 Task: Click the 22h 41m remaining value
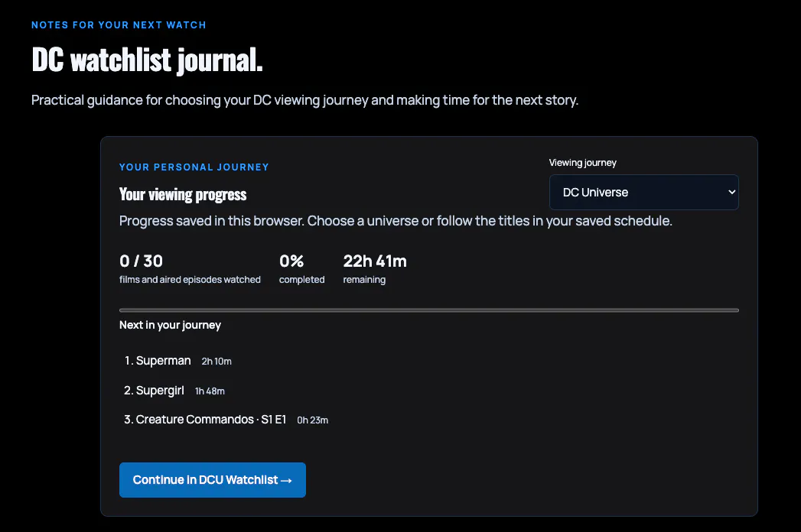coord(375,261)
